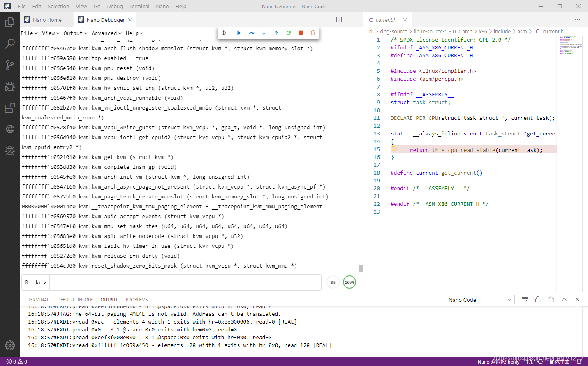Open the Extensions view
This screenshot has height=366, width=588.
tap(10, 108)
